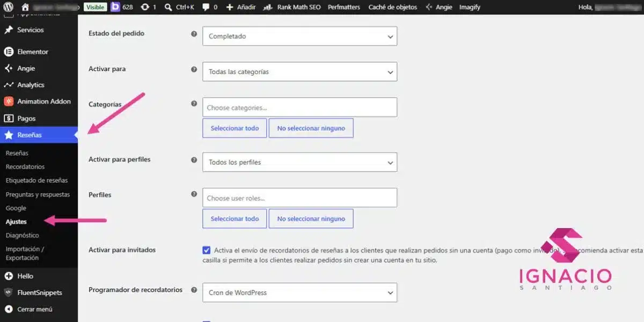Open the WordPress logo menu
Screen dimensions: 644x322
(9, 7)
